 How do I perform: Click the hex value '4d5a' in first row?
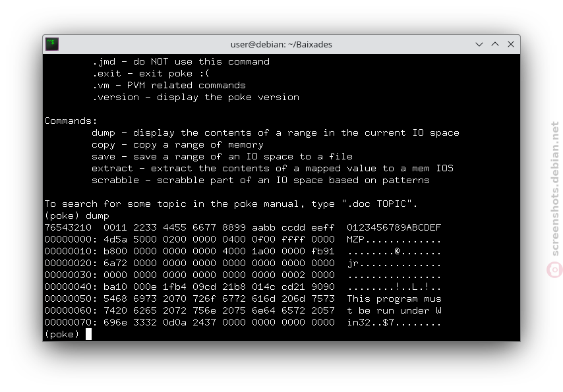pyautogui.click(x=115, y=239)
